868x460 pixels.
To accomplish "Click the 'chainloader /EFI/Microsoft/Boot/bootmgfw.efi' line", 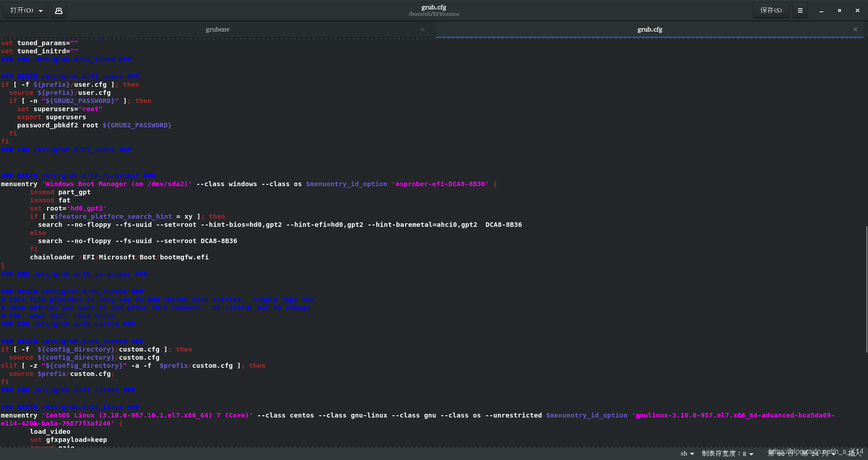I will coord(119,257).
